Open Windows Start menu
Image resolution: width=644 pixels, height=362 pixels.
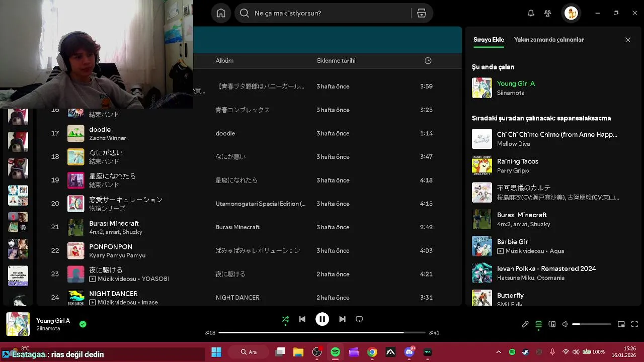coord(216,352)
